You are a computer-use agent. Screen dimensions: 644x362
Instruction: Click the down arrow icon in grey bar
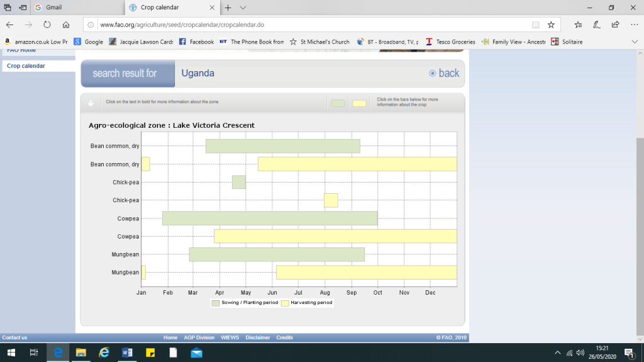91,103
